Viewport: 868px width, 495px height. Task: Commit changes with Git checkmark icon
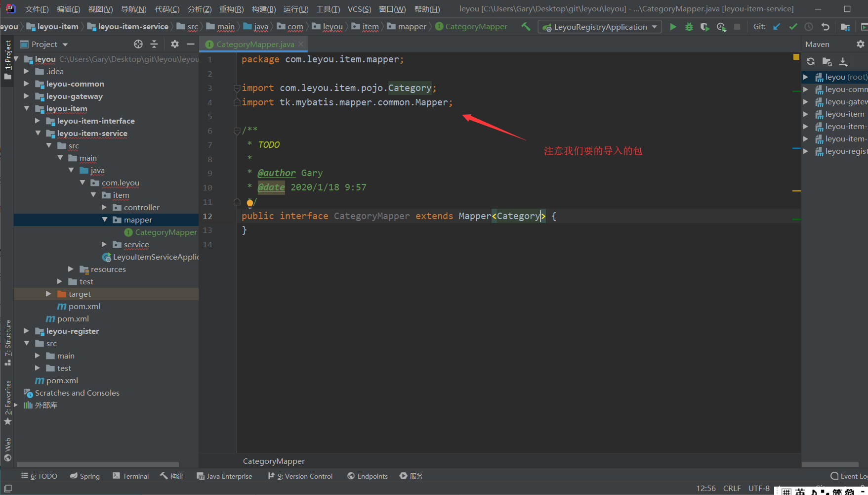[793, 27]
